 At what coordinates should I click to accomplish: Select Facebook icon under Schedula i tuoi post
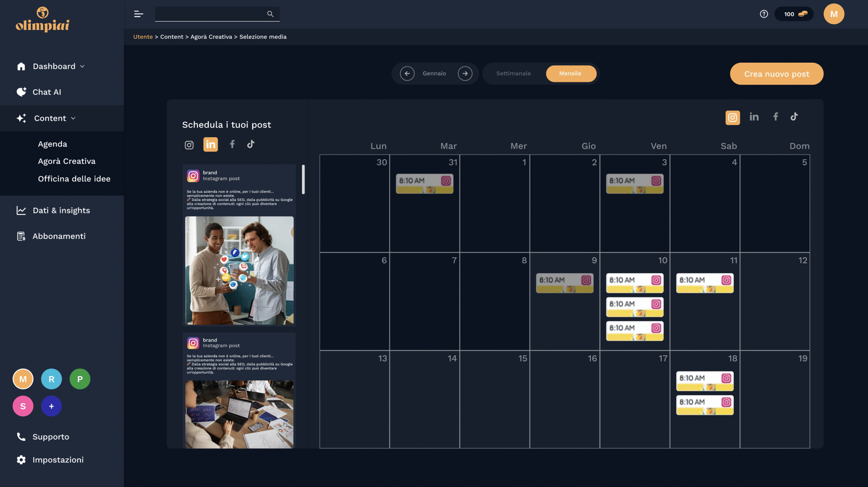click(x=232, y=144)
